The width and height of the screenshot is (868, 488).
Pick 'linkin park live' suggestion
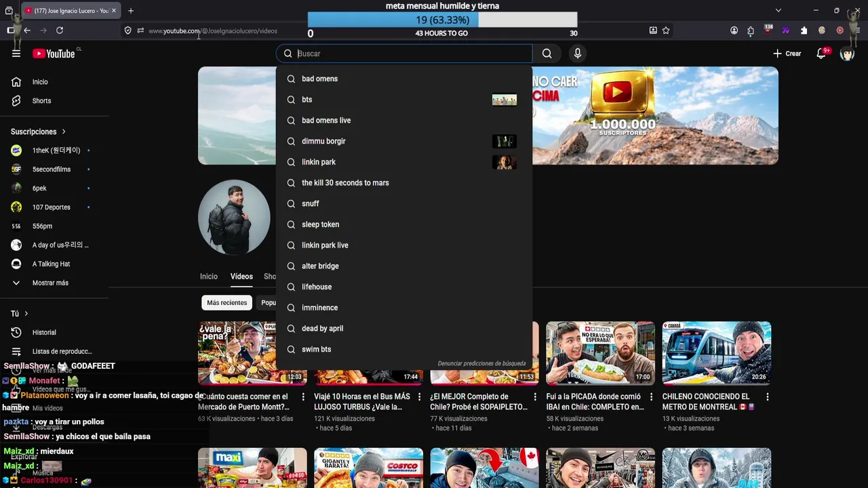[x=404, y=245]
